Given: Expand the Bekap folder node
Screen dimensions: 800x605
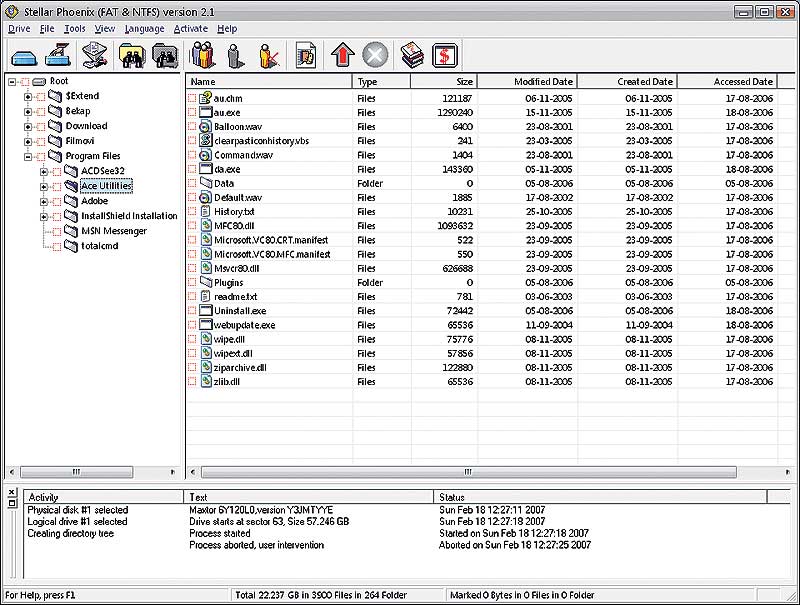Looking at the screenshot, I should [28, 111].
